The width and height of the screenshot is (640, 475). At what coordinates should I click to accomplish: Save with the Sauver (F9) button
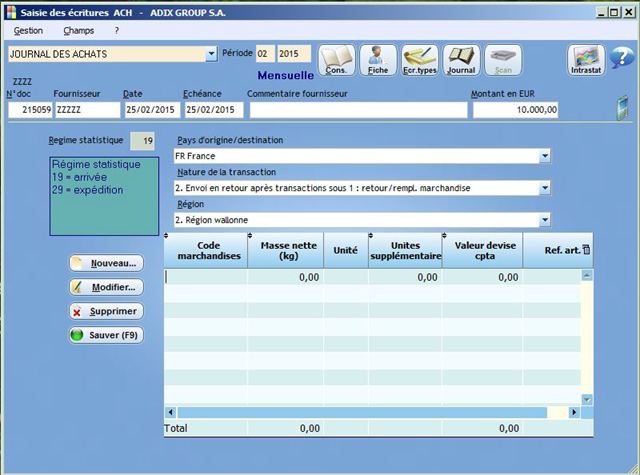click(106, 335)
